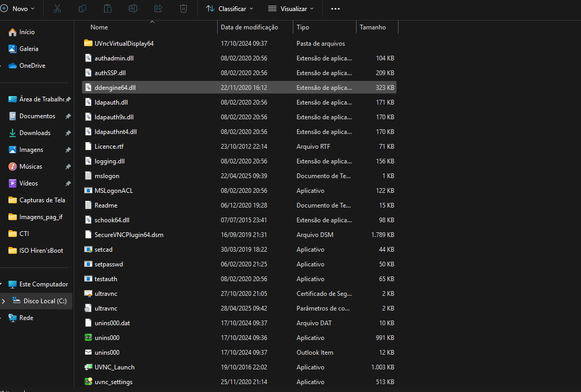Click pin icon next to Downloads

(x=68, y=133)
